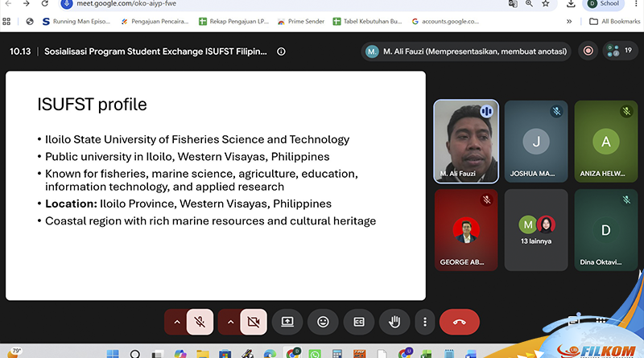Screen dimensions: 644x358
Task: Select M. Ali Fauzi video tile
Action: tap(466, 142)
